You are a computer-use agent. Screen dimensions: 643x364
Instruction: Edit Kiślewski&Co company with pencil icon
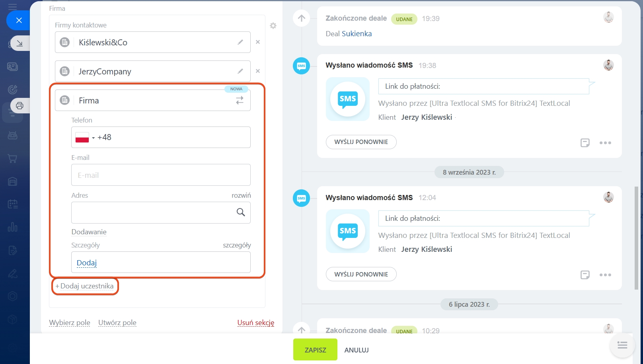(x=240, y=42)
